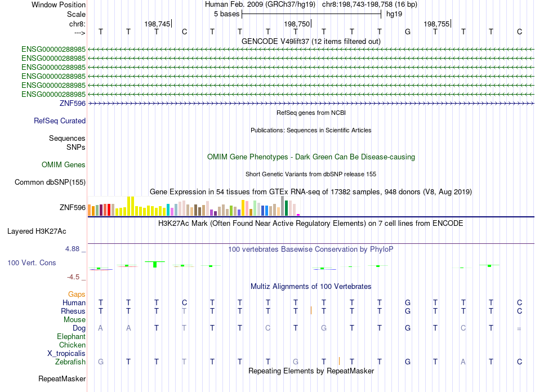Viewport: 535px width, 392px height.
Task: Click the ---> sequence direction arrow label
Action: (x=80, y=33)
